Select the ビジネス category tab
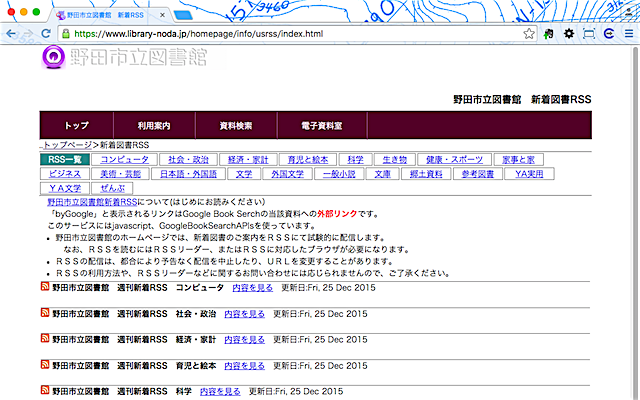The image size is (640, 400). click(64, 174)
